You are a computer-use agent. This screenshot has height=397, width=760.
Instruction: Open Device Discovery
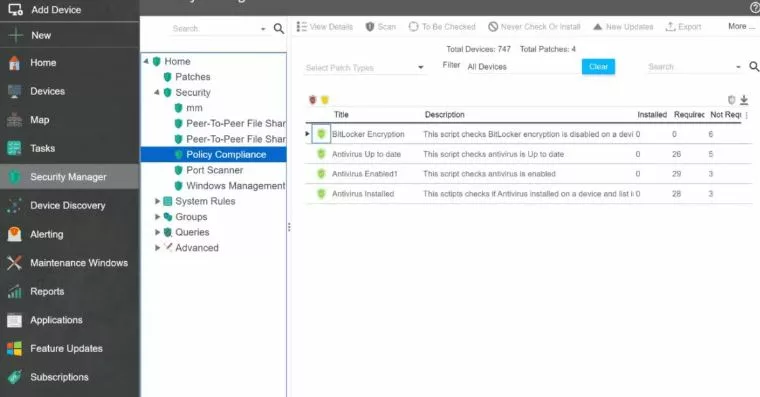coord(67,206)
